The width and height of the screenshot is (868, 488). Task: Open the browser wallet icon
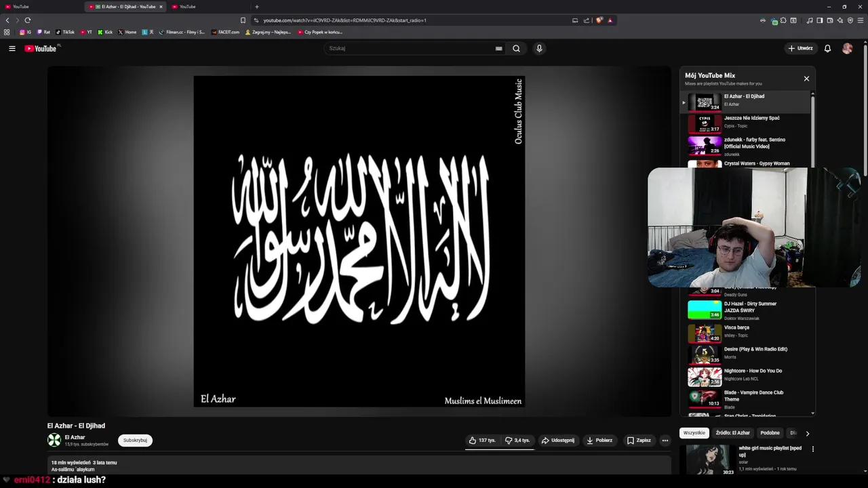click(x=830, y=20)
